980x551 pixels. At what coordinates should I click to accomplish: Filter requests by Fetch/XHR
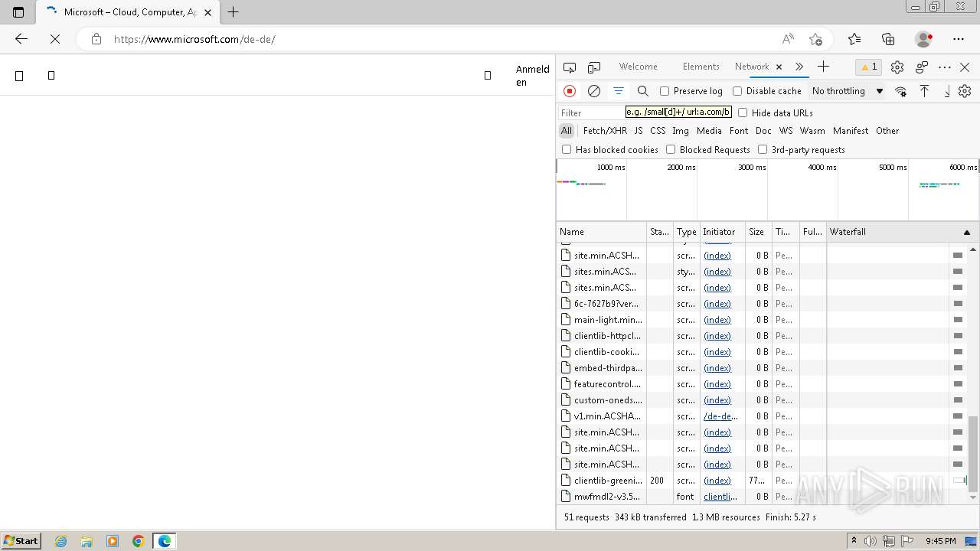click(605, 131)
